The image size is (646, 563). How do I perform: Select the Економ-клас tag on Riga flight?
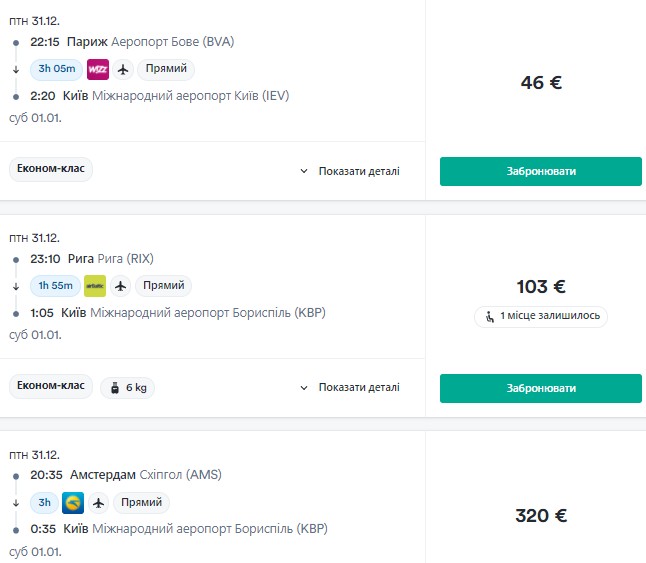(x=51, y=385)
